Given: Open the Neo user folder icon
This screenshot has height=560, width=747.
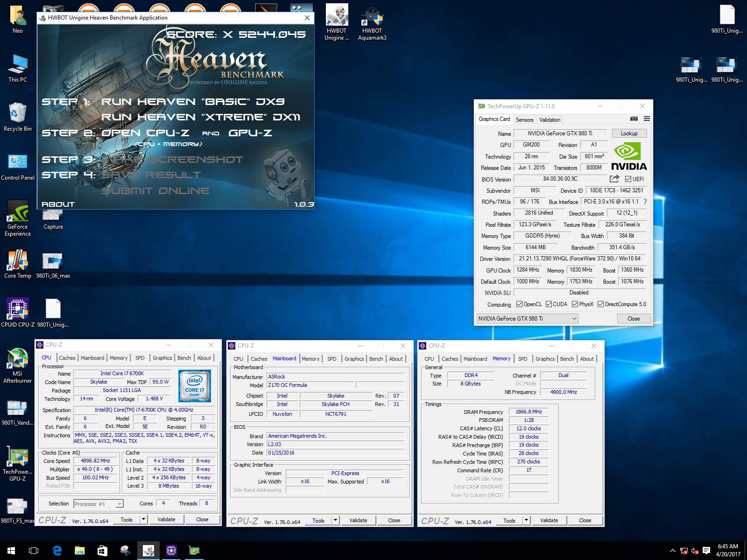Looking at the screenshot, I should pyautogui.click(x=17, y=20).
